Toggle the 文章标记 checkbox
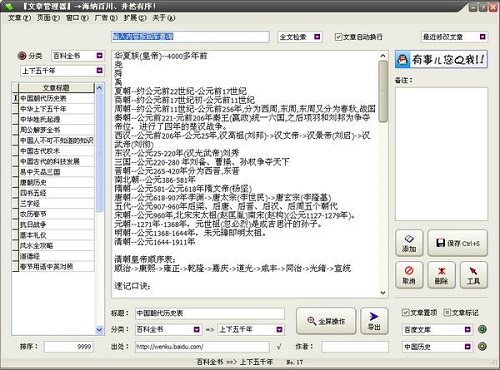Viewport: 500px width, 370px height. 447,312
